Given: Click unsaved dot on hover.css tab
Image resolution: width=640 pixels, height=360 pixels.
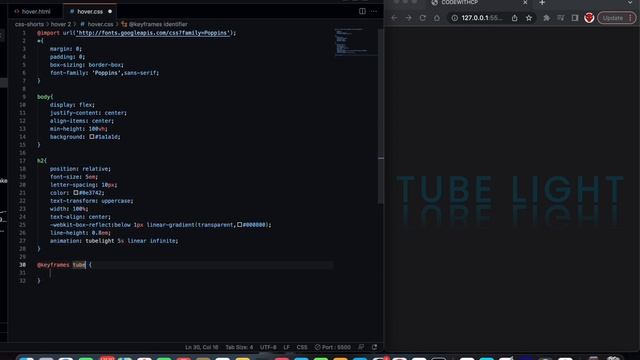Looking at the screenshot, I should pos(110,11).
